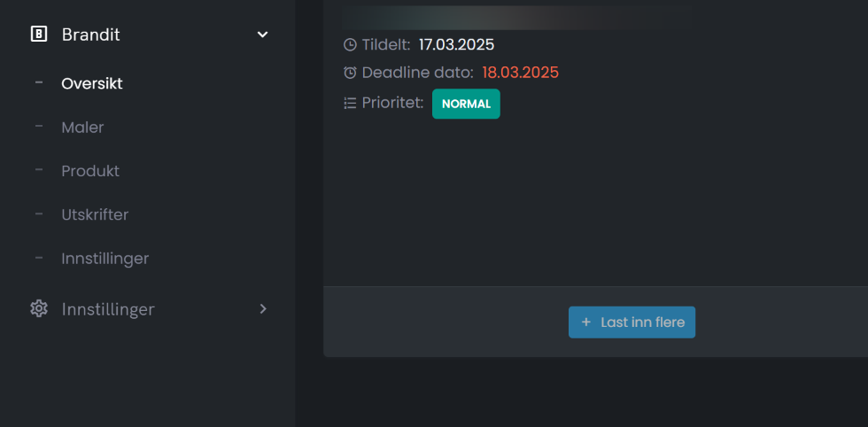Click the Brandit logo icon in sidebar

[39, 35]
